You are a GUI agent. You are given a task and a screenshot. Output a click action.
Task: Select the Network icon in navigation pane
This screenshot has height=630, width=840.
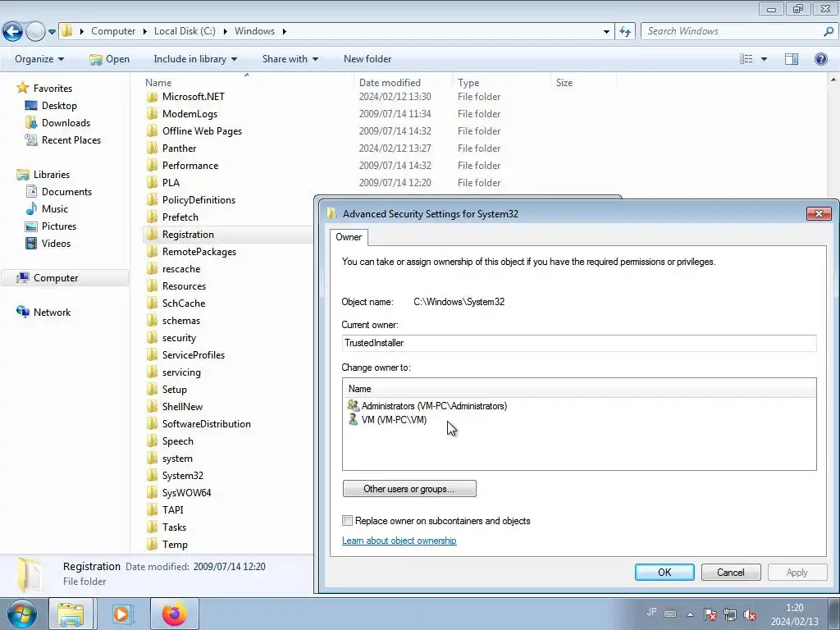[22, 312]
